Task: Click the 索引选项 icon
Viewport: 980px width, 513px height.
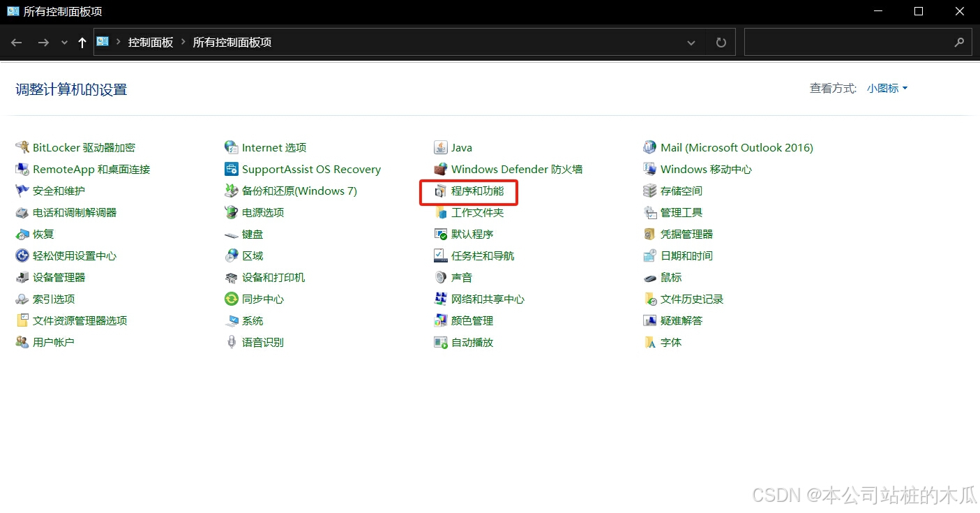Action: coord(22,299)
